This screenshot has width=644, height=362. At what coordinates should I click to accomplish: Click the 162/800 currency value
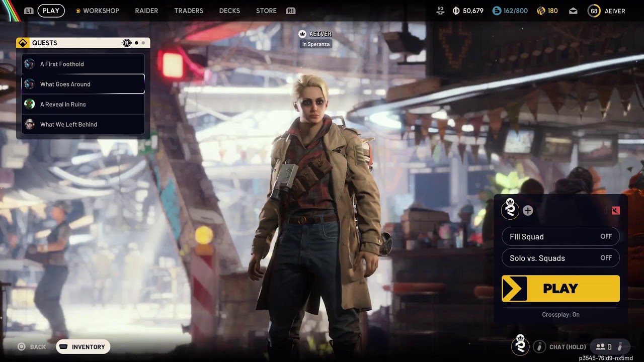click(515, 11)
